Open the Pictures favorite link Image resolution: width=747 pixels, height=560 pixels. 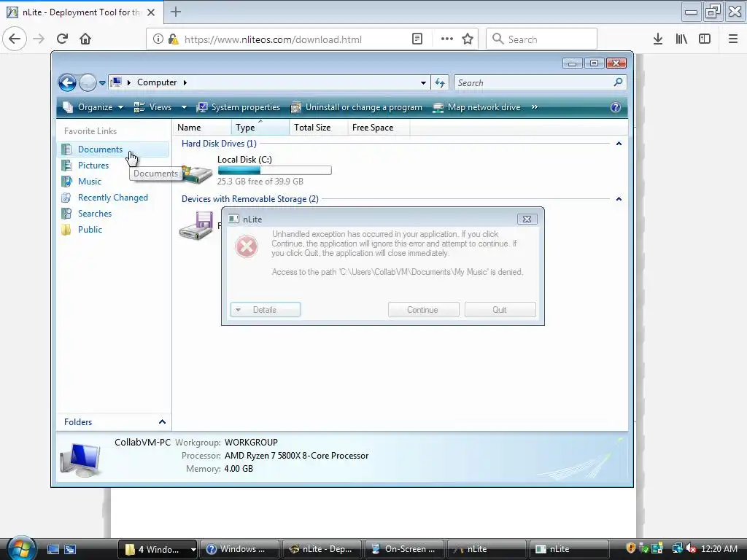(x=93, y=166)
